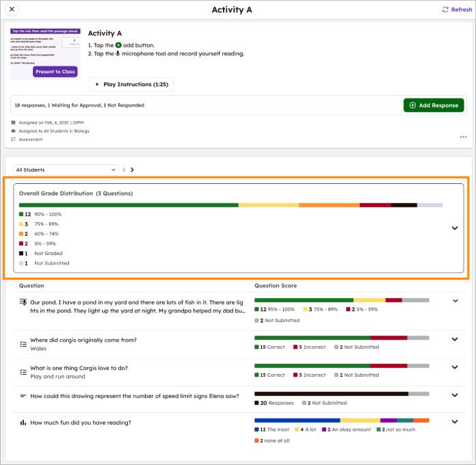Expand the 'Our pond' reading question row

point(455,301)
